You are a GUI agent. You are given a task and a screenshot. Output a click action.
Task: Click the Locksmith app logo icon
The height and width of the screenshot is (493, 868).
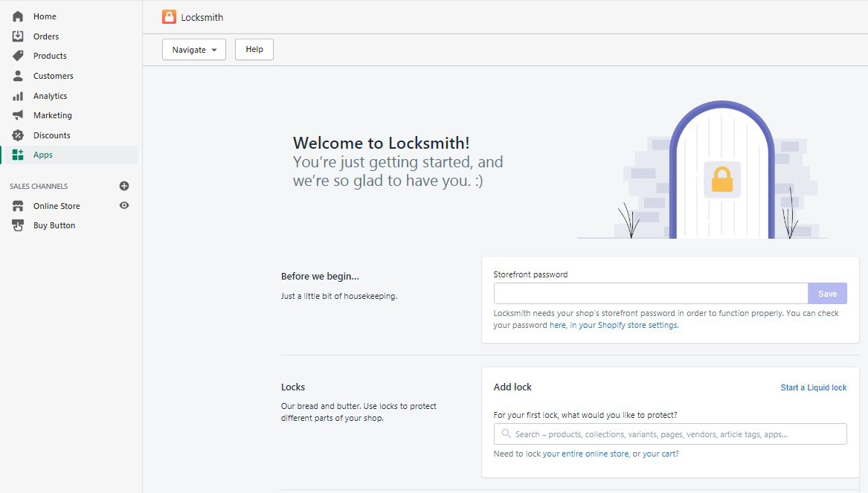point(170,17)
